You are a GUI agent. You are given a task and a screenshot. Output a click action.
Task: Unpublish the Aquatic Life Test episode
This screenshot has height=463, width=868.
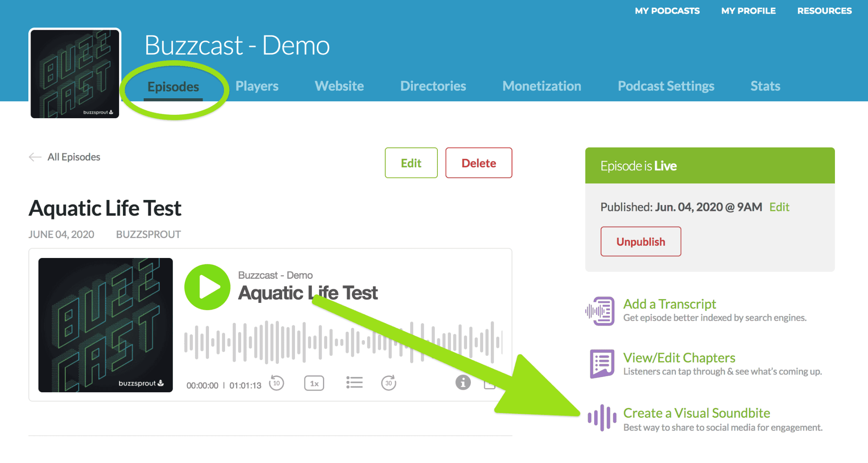tap(640, 241)
